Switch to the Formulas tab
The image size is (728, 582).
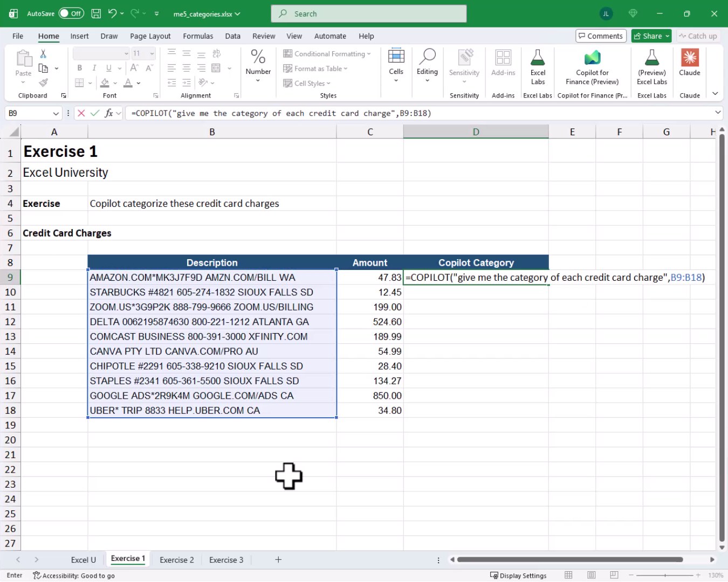point(198,36)
